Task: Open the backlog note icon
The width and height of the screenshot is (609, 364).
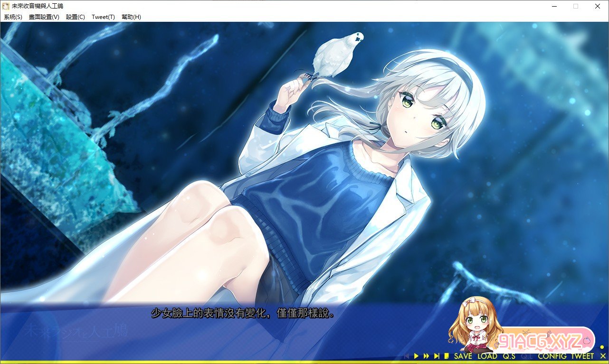Action: [447, 356]
